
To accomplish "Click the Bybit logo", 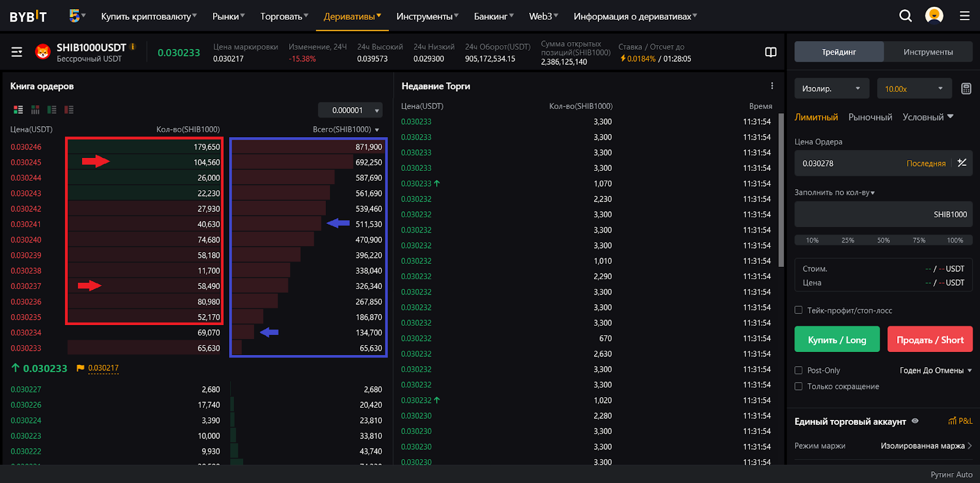I will coord(28,16).
